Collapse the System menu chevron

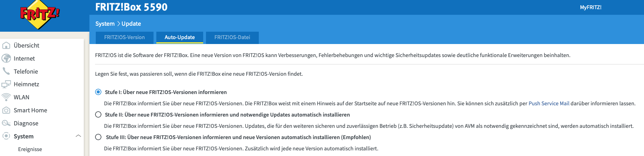pos(79,136)
